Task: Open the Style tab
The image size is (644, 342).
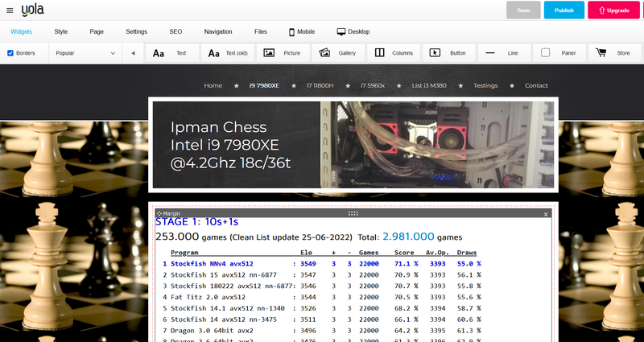Action: point(61,31)
